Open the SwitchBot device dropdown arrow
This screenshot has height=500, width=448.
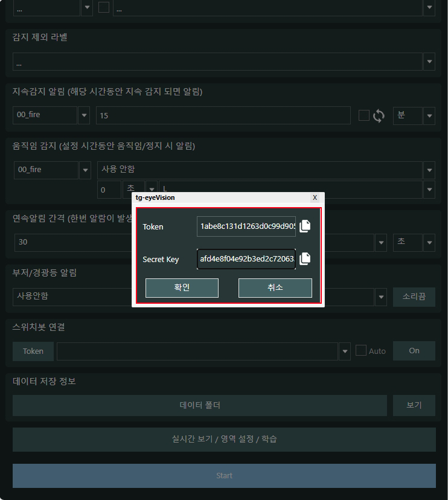345,351
